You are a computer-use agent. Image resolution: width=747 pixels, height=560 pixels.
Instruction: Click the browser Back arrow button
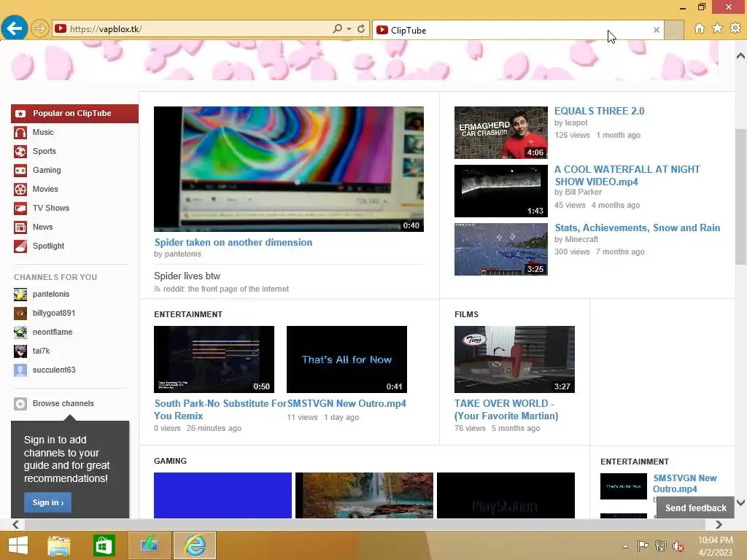(15, 28)
